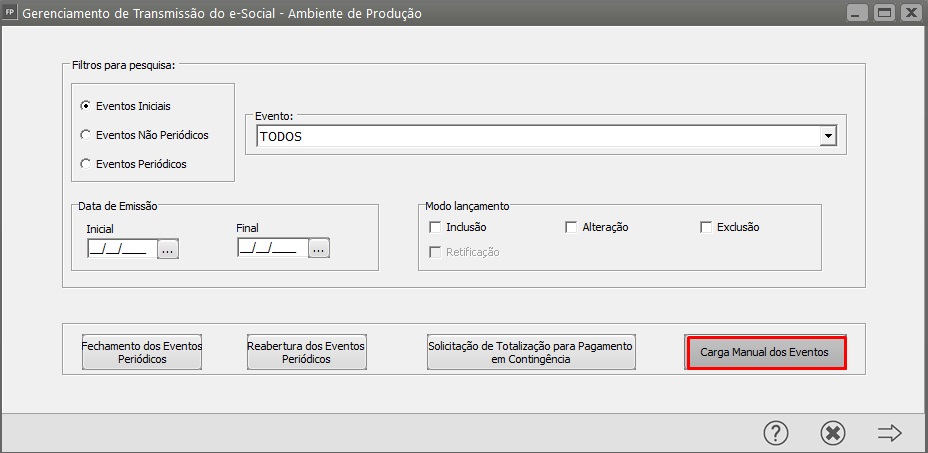Click the help question mark icon
Image resolution: width=928 pixels, height=453 pixels.
point(776,432)
